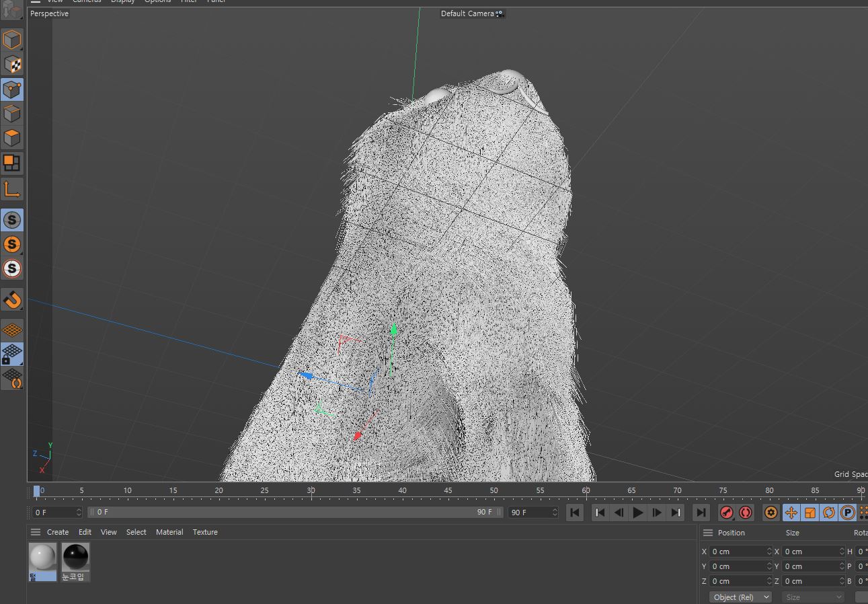Activate the Edges mode icon
Image resolution: width=868 pixels, height=604 pixels.
point(12,114)
